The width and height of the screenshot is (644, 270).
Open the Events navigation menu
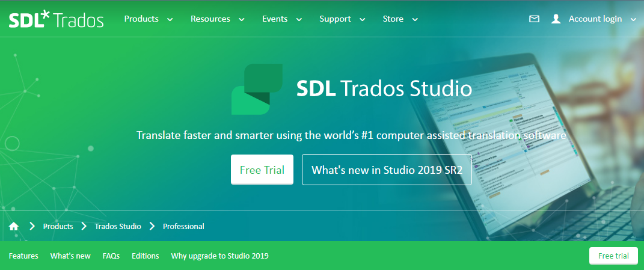[275, 19]
